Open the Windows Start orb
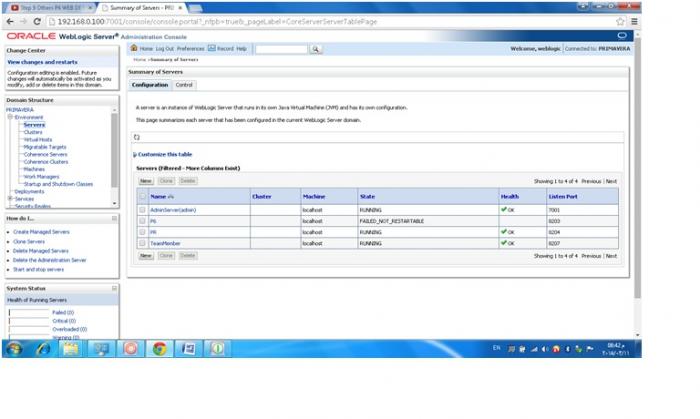 coord(14,348)
